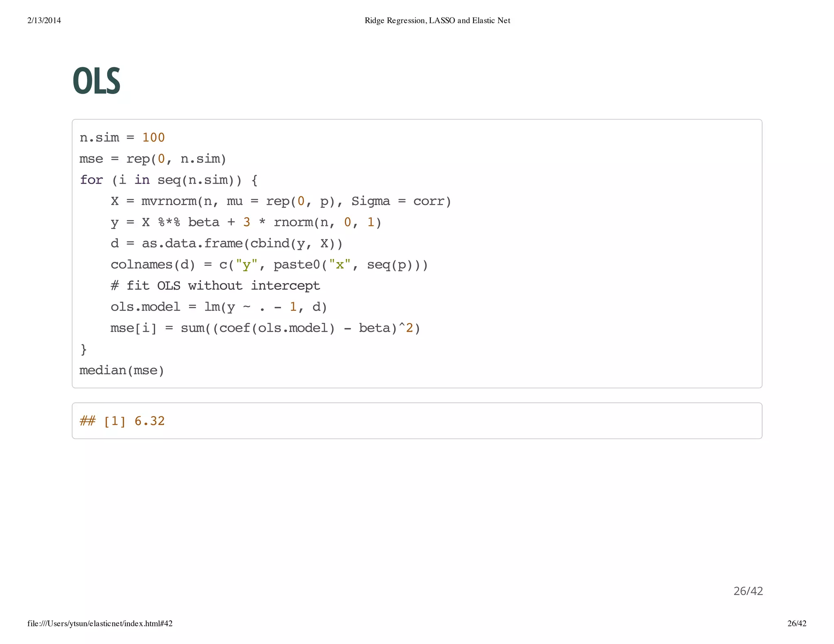Click the rnorm noise line for y
The image size is (834, 644).
(x=246, y=222)
